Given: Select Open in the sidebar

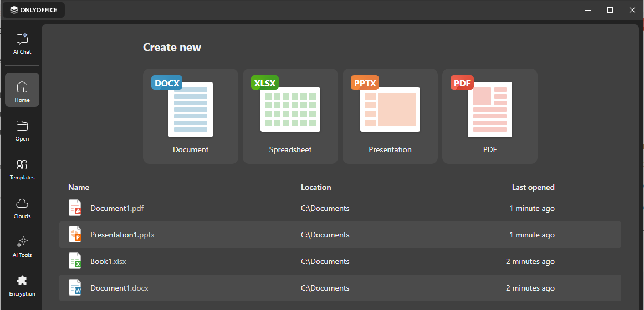Looking at the screenshot, I should point(22,131).
